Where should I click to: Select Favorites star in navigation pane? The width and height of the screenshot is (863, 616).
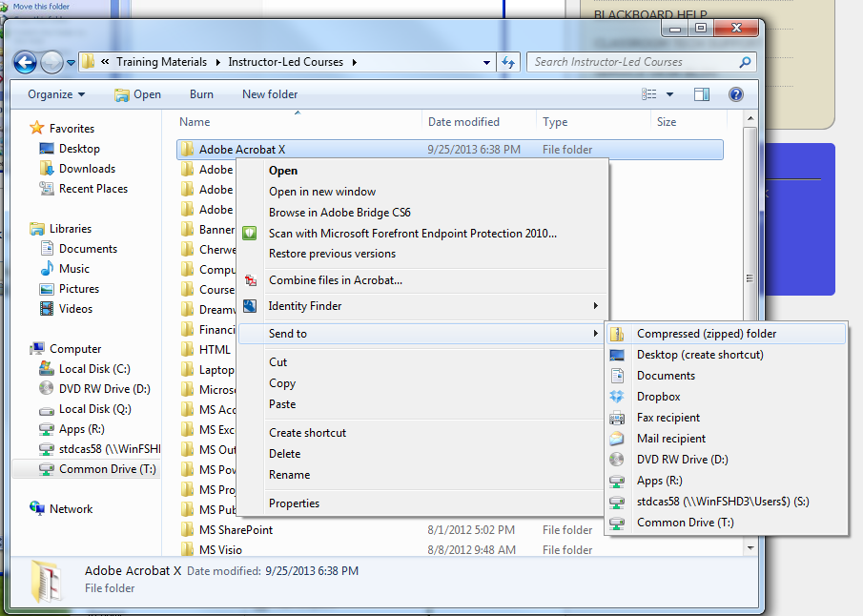pyautogui.click(x=37, y=128)
